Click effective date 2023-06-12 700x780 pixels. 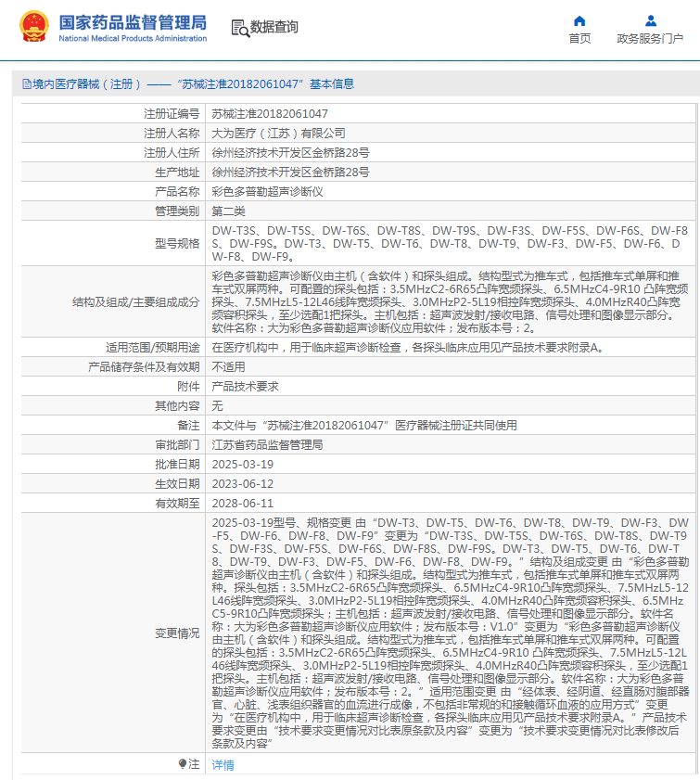point(243,483)
